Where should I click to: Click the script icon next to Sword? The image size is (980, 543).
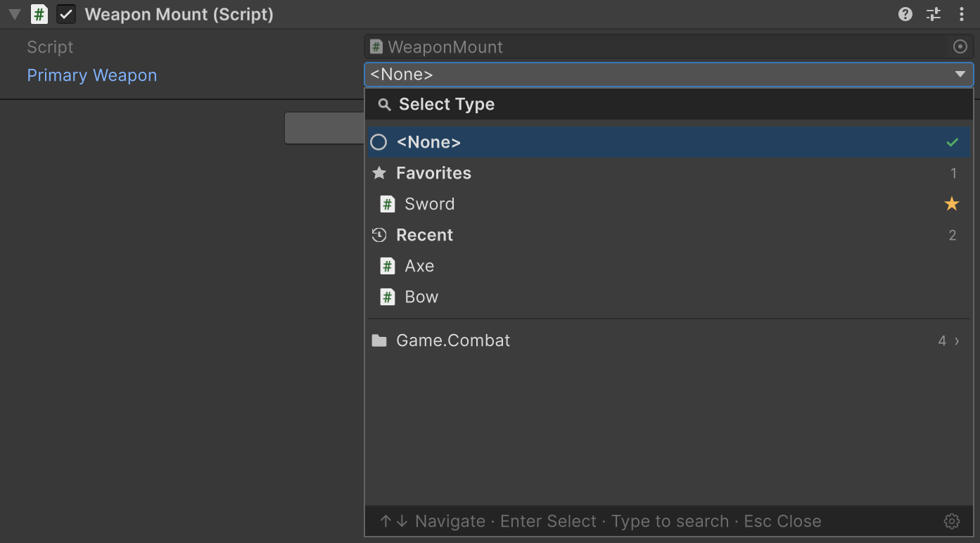tap(387, 205)
